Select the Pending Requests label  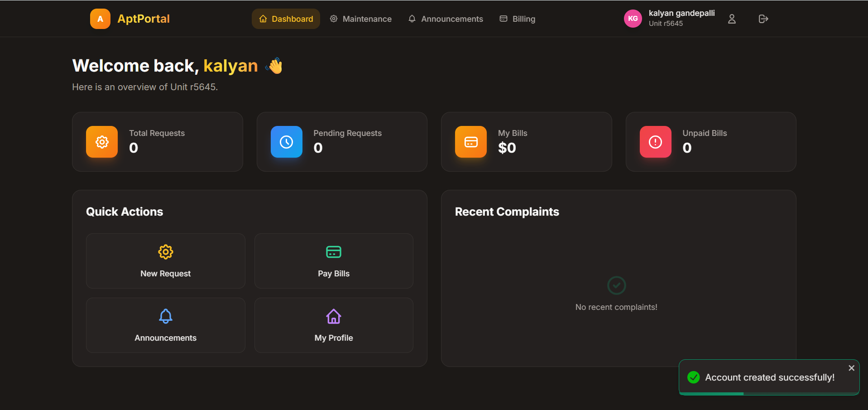click(x=347, y=133)
